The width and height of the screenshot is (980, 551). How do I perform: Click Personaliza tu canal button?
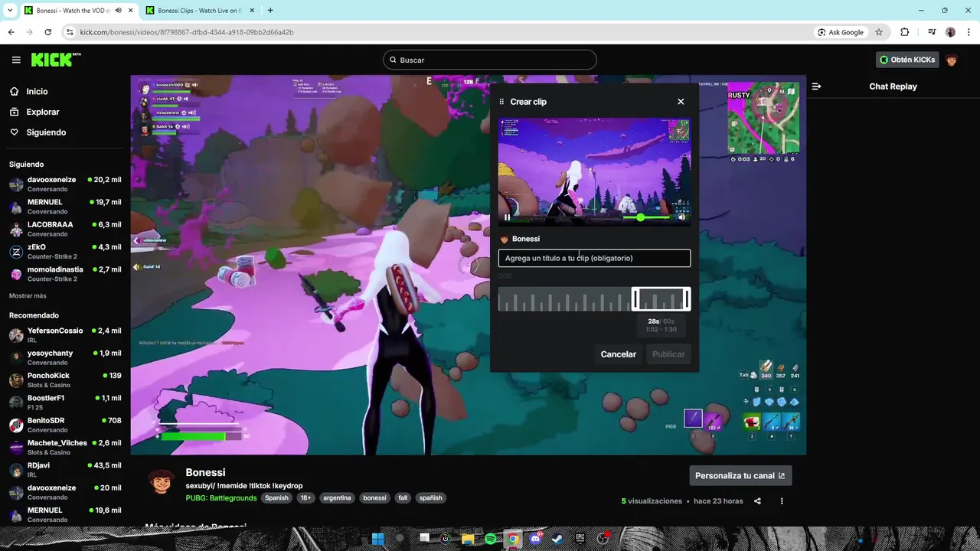pos(740,475)
